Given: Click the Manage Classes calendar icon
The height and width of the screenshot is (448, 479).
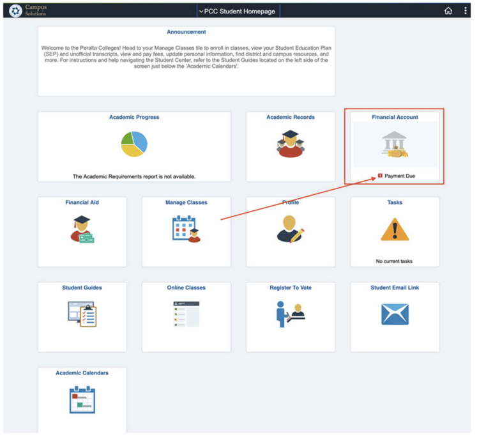Looking at the screenshot, I should click(x=186, y=229).
